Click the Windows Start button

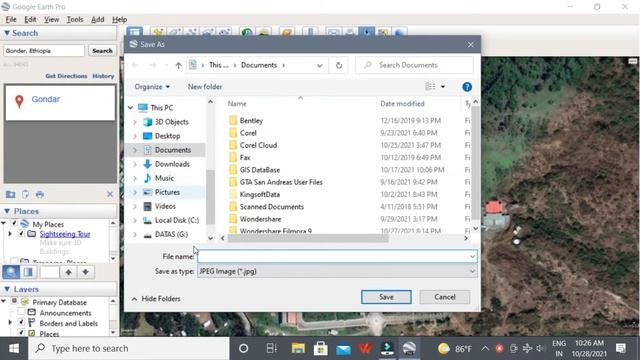tap(14, 348)
